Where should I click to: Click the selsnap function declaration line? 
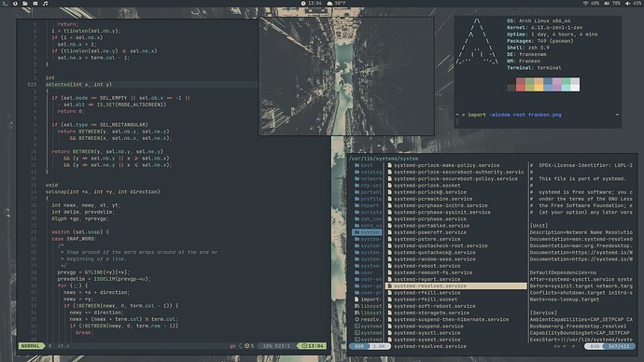pos(103,191)
